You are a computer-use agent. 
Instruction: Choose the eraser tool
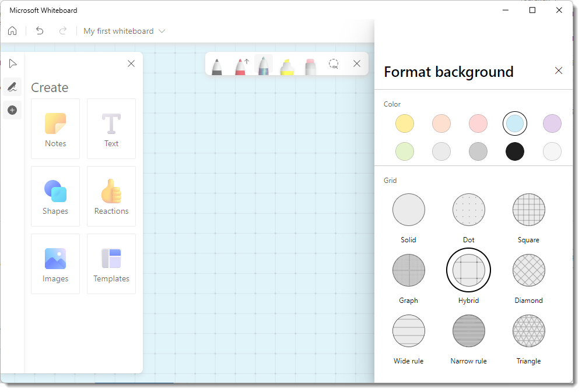[310, 66]
